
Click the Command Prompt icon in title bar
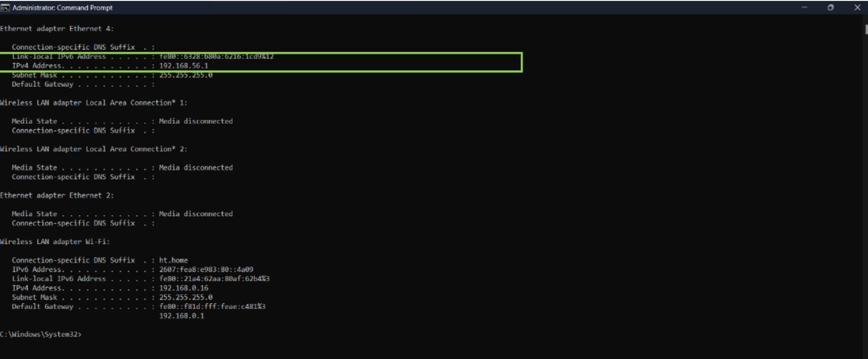(x=5, y=8)
